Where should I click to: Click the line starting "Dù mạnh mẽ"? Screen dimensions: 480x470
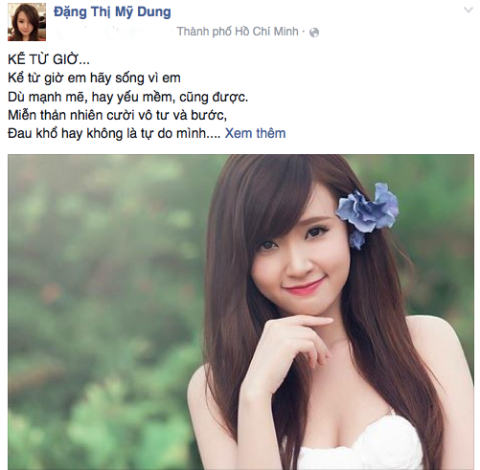128,97
